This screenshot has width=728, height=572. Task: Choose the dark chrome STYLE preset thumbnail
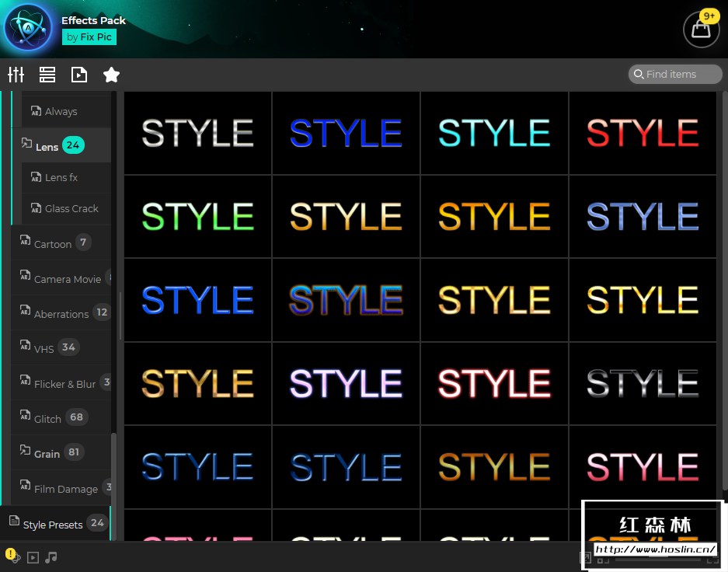pyautogui.click(x=643, y=383)
